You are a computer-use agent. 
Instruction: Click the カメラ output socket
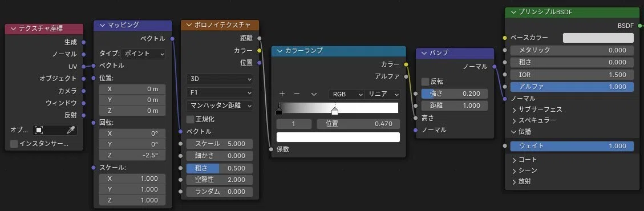coord(84,91)
